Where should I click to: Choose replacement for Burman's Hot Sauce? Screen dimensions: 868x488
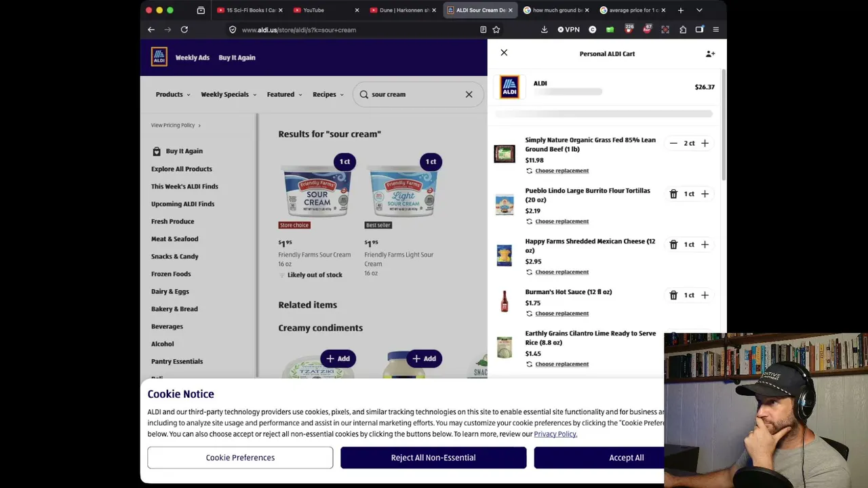point(561,314)
